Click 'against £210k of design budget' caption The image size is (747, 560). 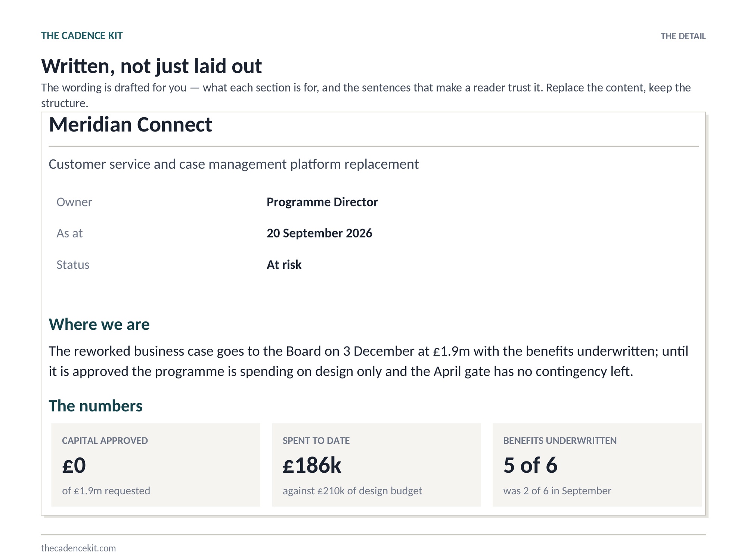point(352,491)
